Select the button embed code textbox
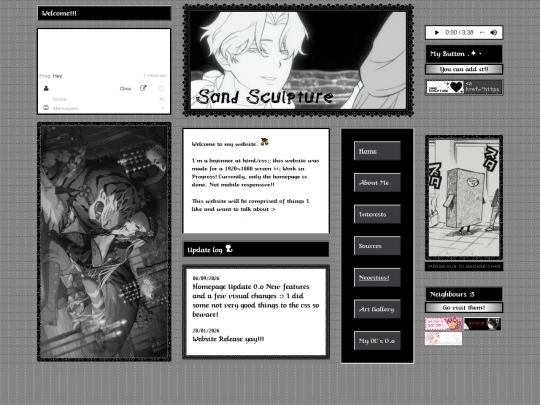 [x=483, y=87]
